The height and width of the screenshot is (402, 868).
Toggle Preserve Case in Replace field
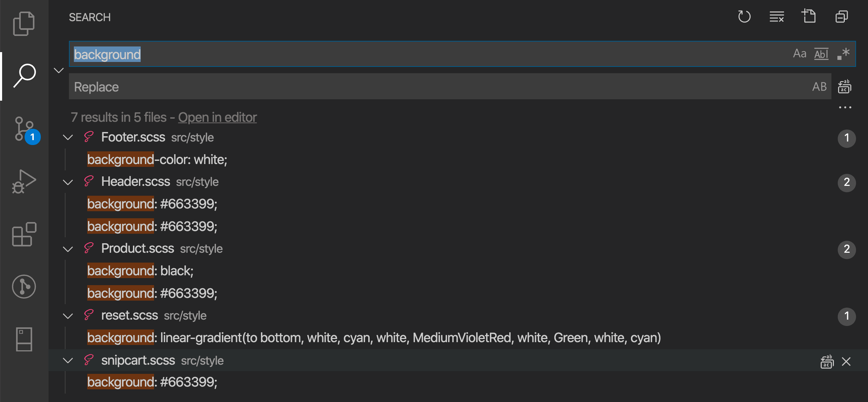pos(819,87)
